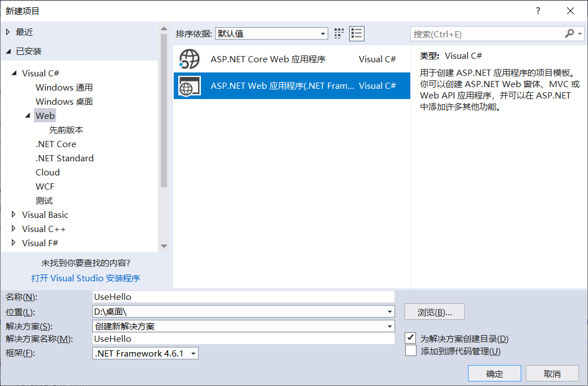Image resolution: width=588 pixels, height=386 pixels.
Task: Select Windows 通用 in the tree
Action: click(64, 87)
